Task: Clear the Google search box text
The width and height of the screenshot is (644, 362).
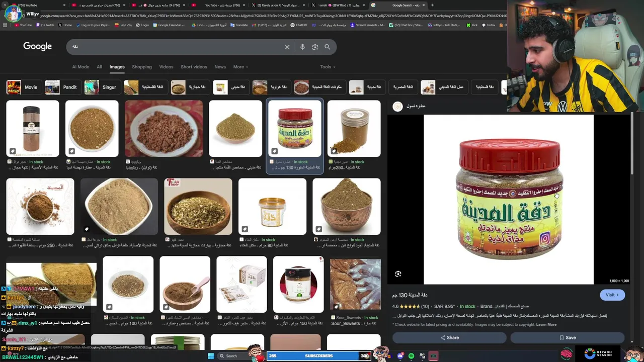Action: click(x=287, y=47)
